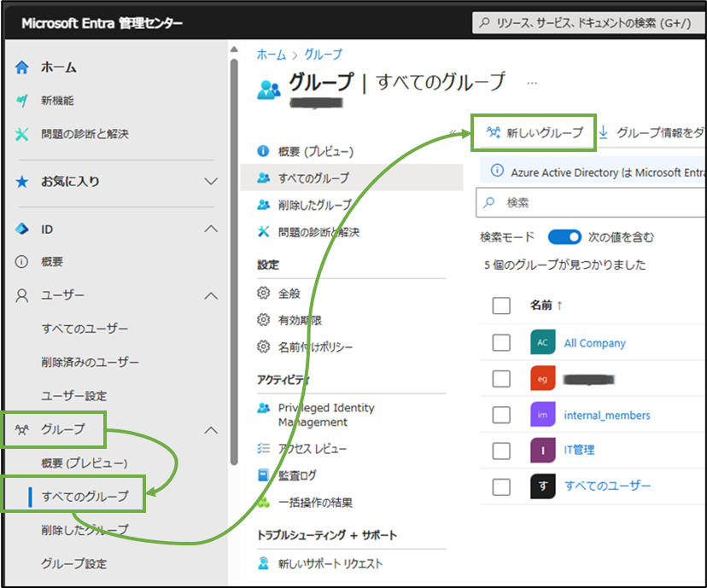Screen dimensions: 707x588
Task: Click the グループ breadcrumb link
Action: pos(324,55)
